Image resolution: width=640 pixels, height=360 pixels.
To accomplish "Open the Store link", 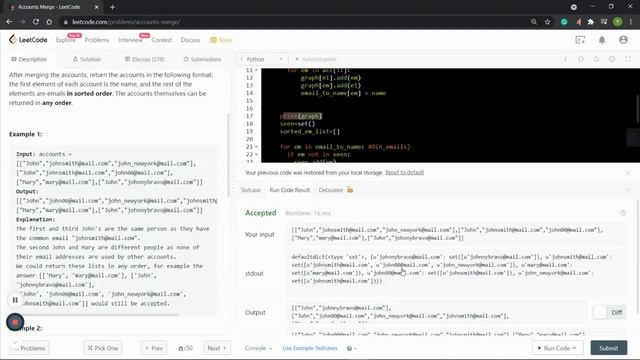I will [x=221, y=40].
